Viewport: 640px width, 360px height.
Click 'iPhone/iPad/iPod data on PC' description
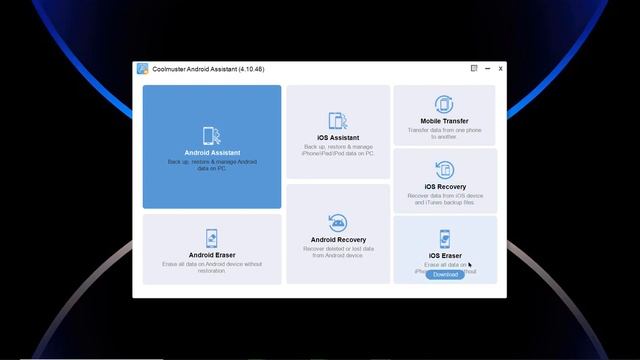338,153
